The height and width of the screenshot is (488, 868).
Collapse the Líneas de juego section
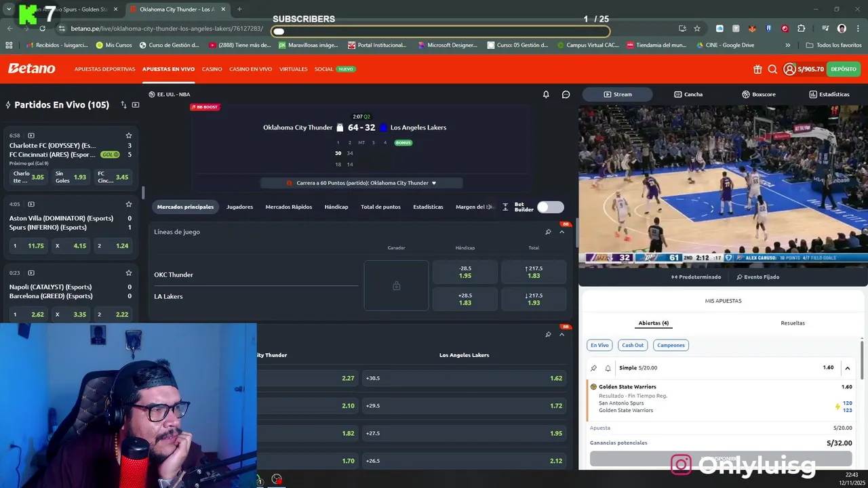click(561, 232)
